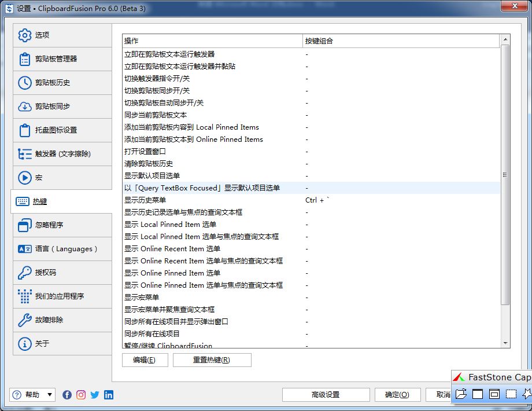Click the scrollbar up arrow
532x411 pixels.
505,39
